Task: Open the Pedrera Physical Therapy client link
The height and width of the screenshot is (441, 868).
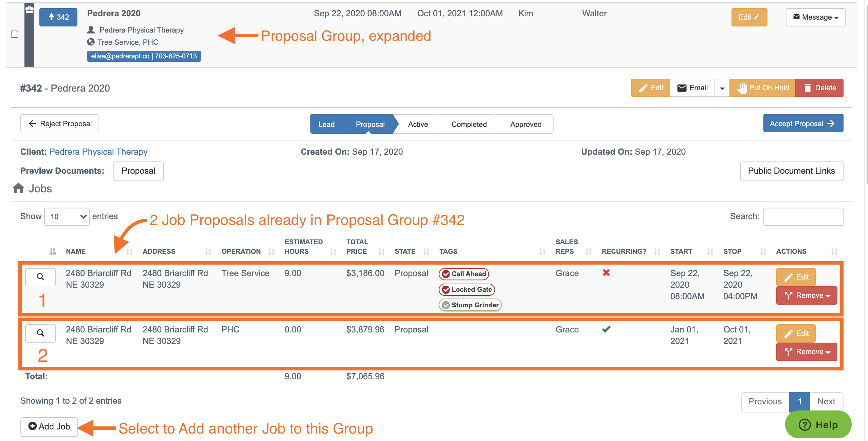Action: [x=98, y=152]
